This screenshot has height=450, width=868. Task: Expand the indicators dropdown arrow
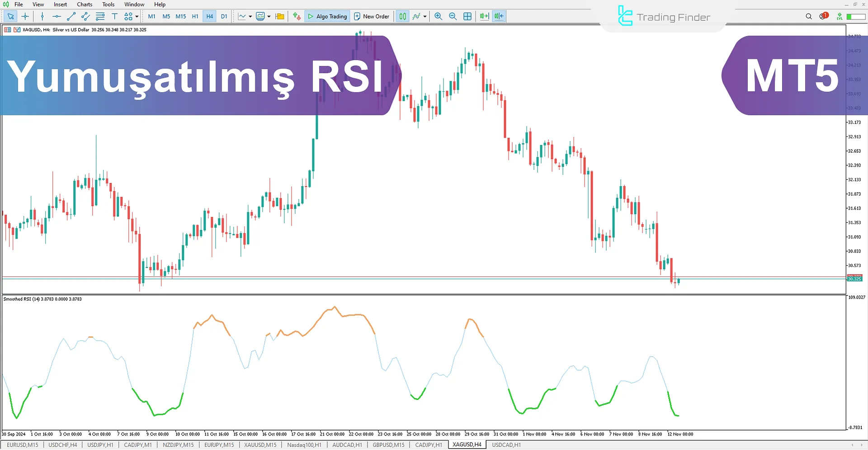coord(424,16)
